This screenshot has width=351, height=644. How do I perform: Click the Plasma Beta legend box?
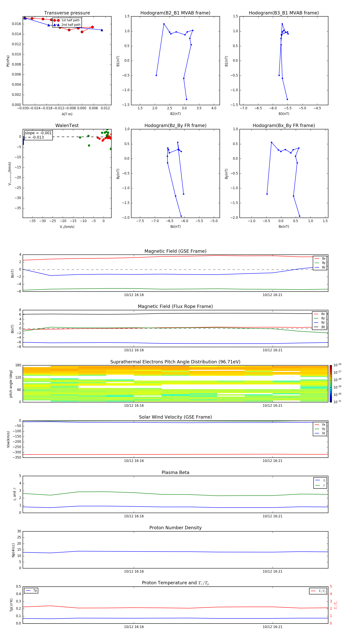tap(320, 483)
